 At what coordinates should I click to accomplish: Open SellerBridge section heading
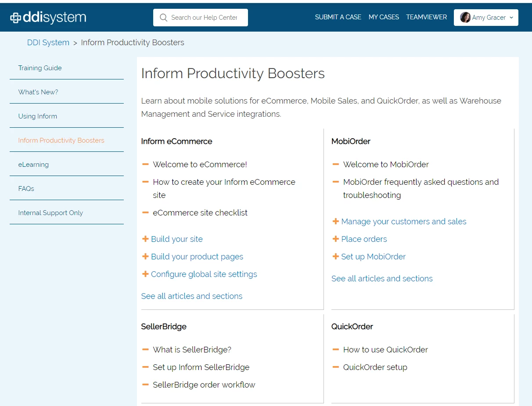pos(164,327)
